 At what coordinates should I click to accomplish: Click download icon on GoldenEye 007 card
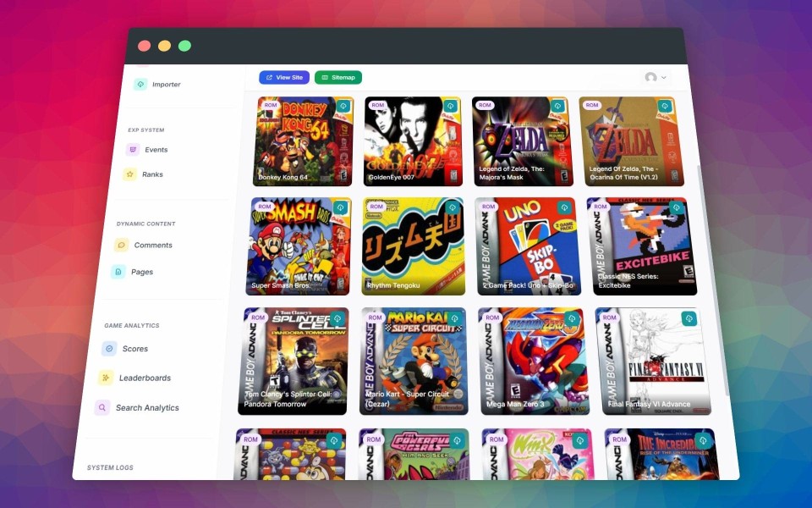(x=451, y=106)
